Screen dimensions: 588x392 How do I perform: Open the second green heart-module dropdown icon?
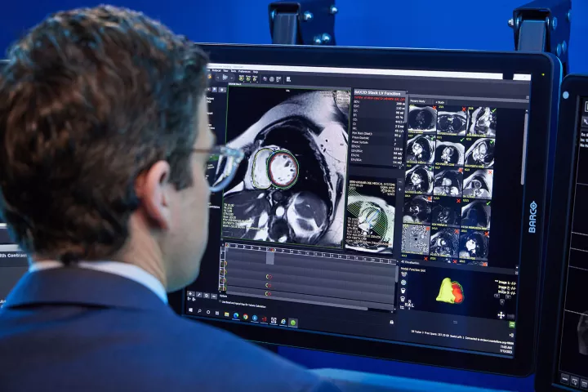248,78
